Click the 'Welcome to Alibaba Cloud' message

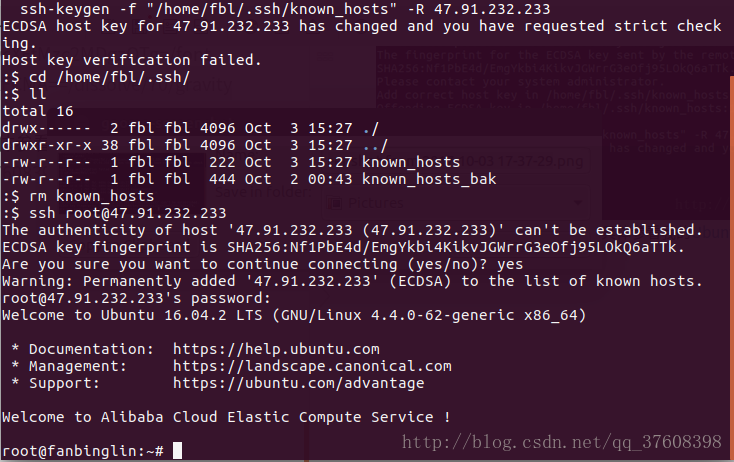click(x=226, y=417)
